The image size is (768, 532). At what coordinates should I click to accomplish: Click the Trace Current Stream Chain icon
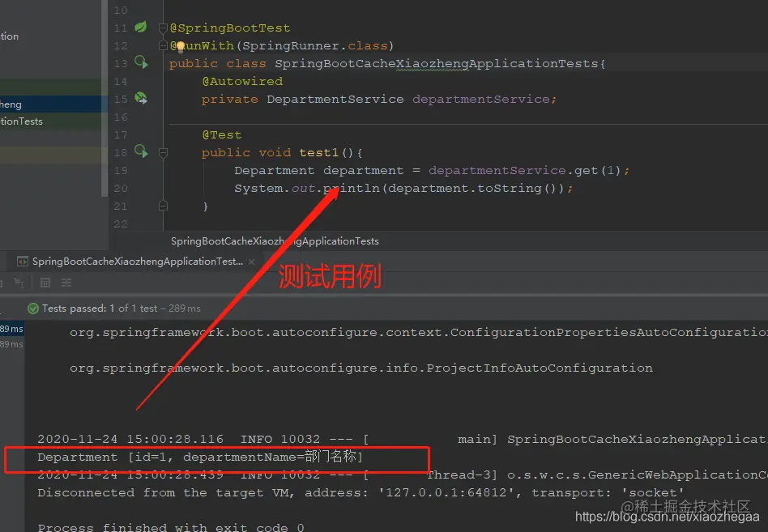pos(66,283)
